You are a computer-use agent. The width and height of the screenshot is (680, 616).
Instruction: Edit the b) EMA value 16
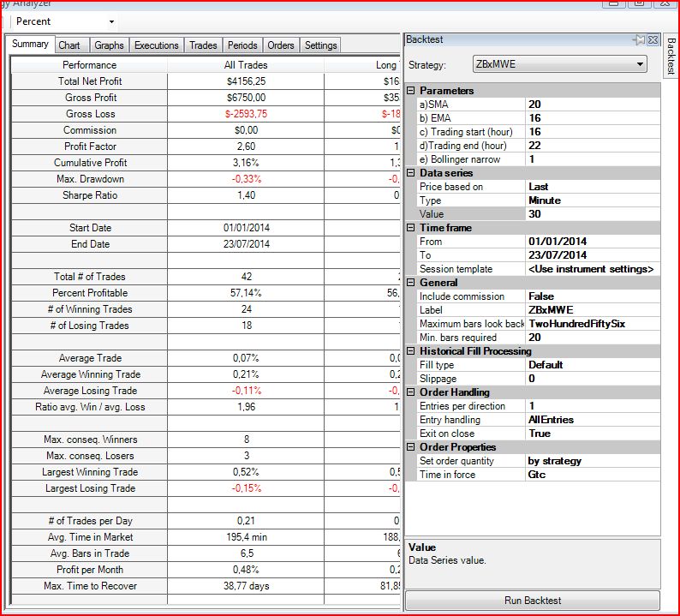[x=593, y=118]
